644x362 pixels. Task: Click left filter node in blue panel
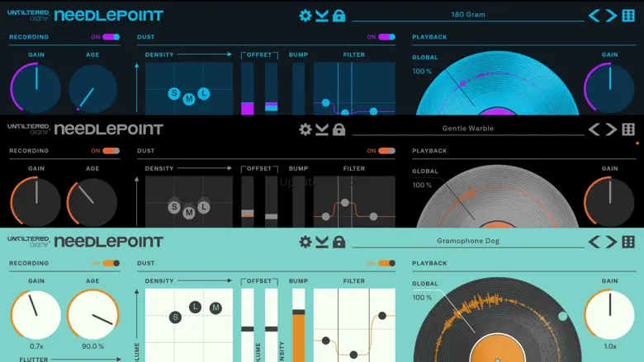pos(325,102)
